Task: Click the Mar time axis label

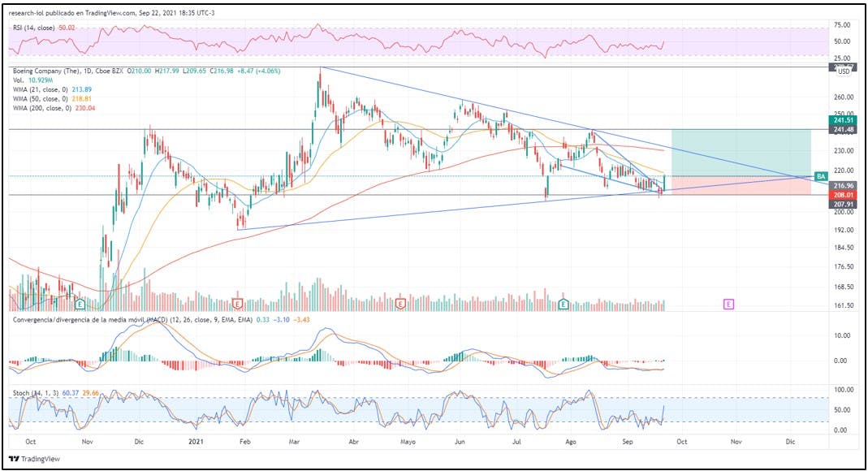Action: click(295, 442)
